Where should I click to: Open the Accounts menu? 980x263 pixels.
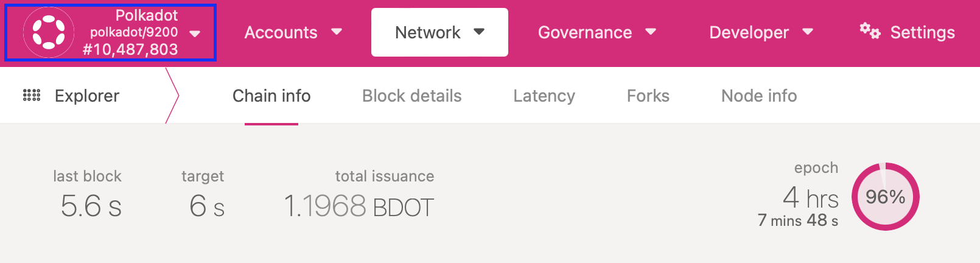[x=281, y=32]
